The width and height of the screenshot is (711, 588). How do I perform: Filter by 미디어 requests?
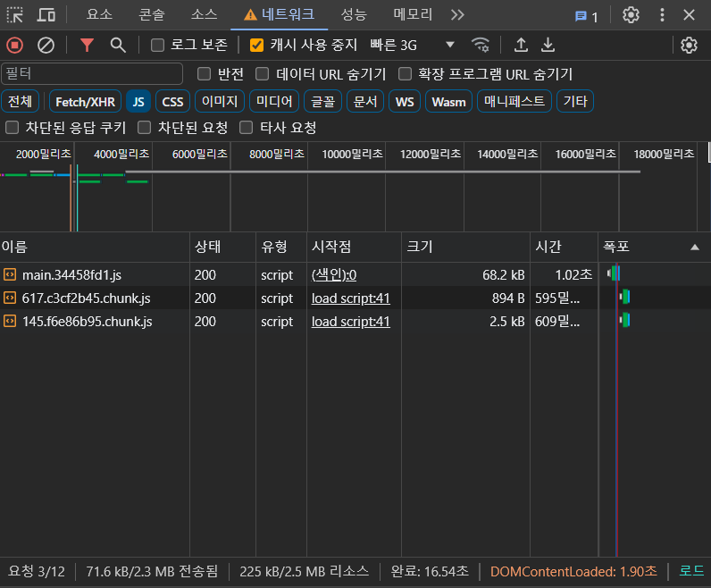pyautogui.click(x=274, y=101)
